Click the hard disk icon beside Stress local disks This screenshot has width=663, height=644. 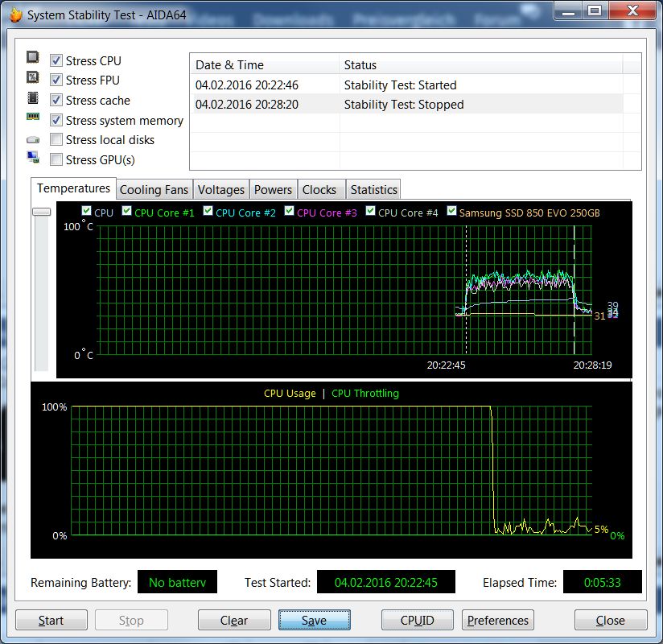click(32, 139)
